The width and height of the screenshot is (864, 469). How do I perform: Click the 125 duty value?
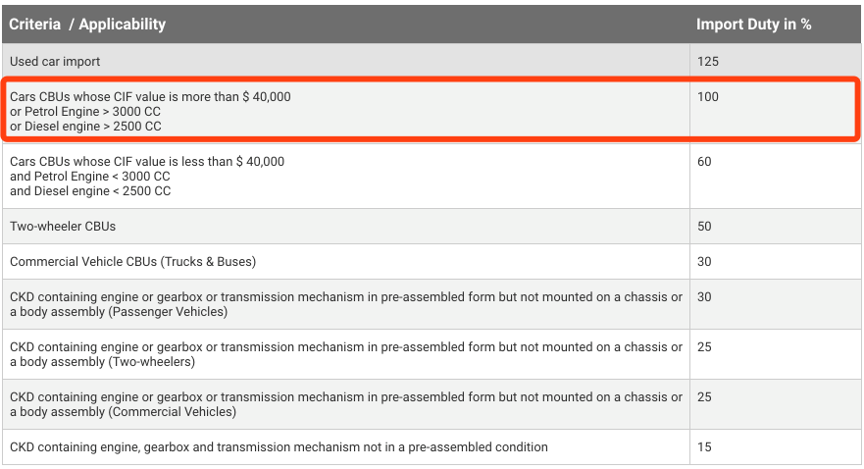pyautogui.click(x=707, y=62)
